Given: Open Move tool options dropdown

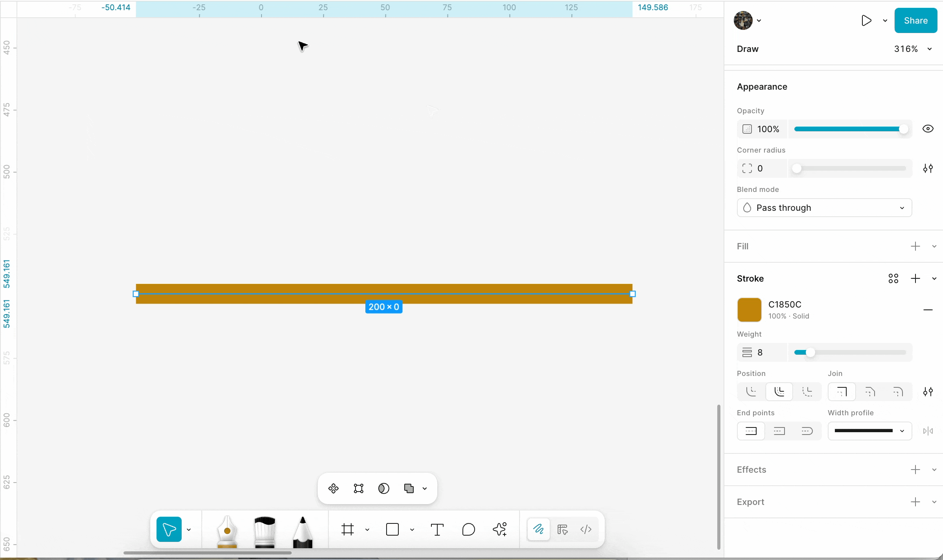Looking at the screenshot, I should [189, 530].
